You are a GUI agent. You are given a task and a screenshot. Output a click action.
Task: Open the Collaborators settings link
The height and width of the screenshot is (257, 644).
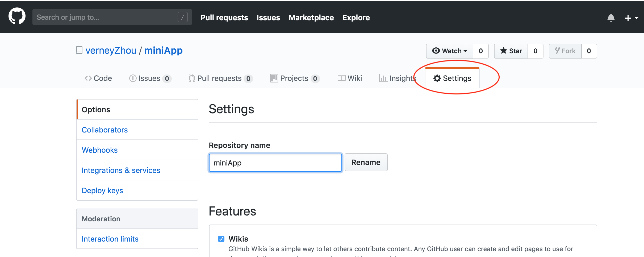point(104,130)
